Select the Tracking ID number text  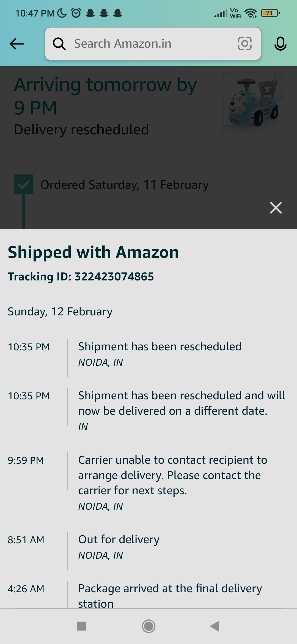click(114, 277)
